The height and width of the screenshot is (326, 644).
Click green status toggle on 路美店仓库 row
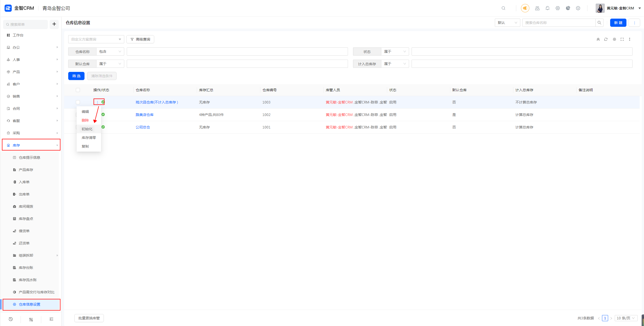click(x=103, y=114)
